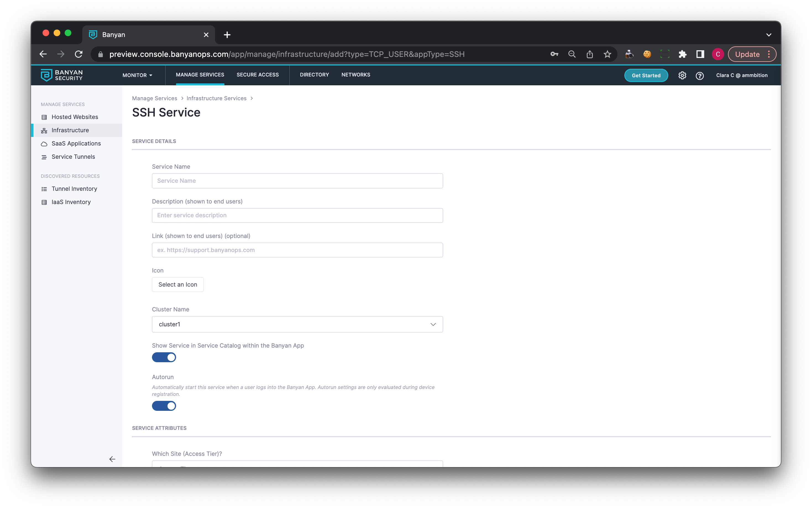The width and height of the screenshot is (812, 508).
Task: Switch to Secure Access tab
Action: pos(258,75)
